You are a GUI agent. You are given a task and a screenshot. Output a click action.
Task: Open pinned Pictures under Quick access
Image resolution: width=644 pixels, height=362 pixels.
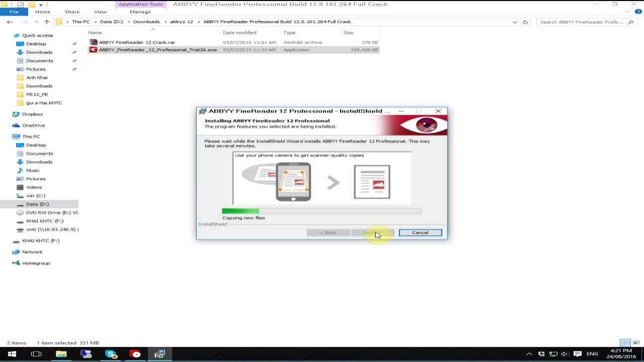tap(36, 69)
